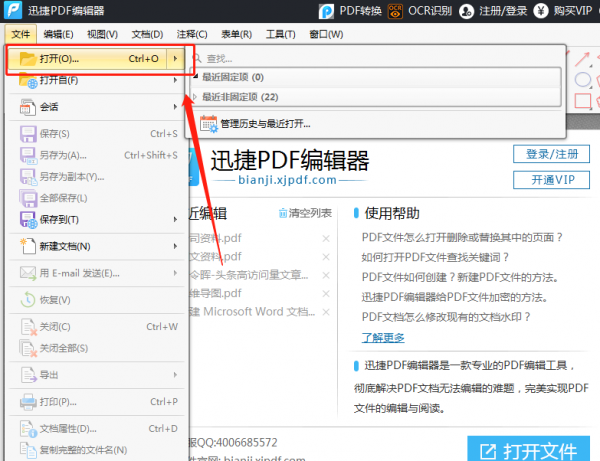
Task: Click the blue 打开文件 button
Action: click(528, 450)
